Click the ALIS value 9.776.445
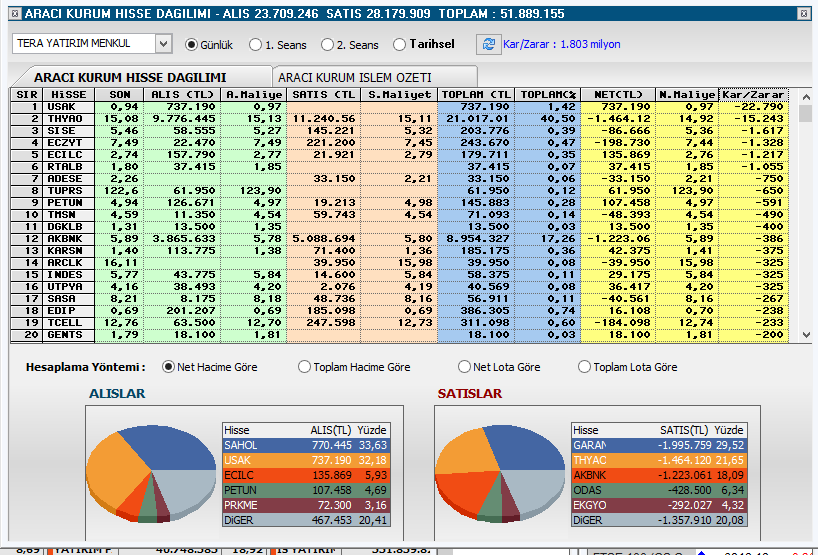The image size is (818, 555). click(184, 119)
